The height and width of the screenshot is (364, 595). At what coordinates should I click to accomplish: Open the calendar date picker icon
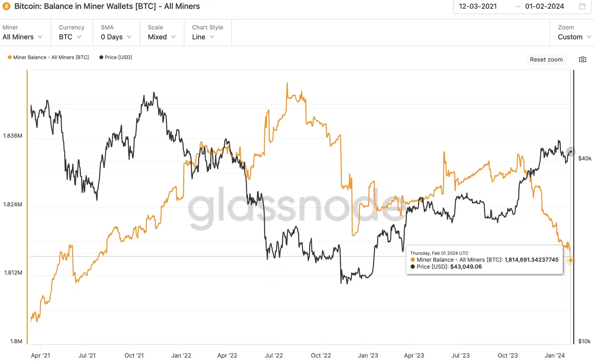[582, 6]
